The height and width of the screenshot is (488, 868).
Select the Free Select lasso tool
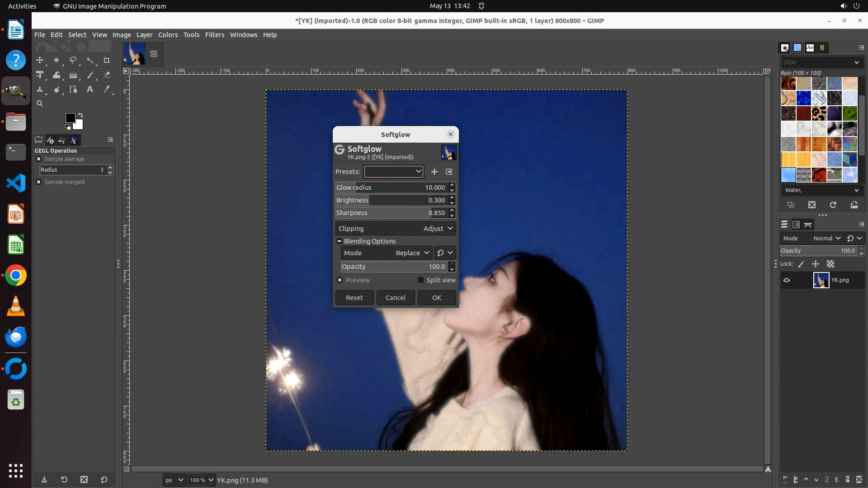point(73,61)
